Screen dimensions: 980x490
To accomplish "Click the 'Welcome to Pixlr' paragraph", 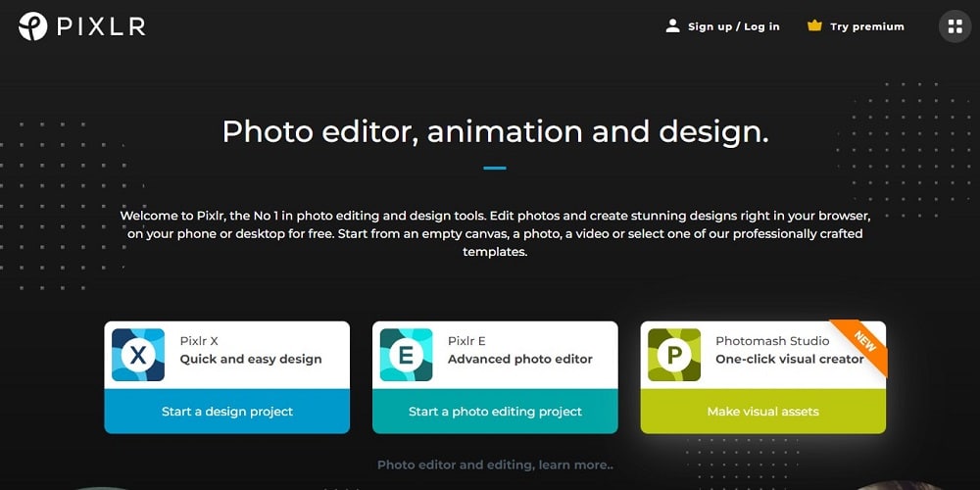I will pyautogui.click(x=495, y=234).
